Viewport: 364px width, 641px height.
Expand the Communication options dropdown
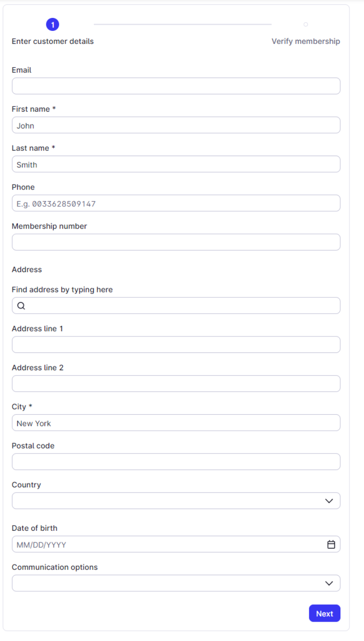pos(175,583)
